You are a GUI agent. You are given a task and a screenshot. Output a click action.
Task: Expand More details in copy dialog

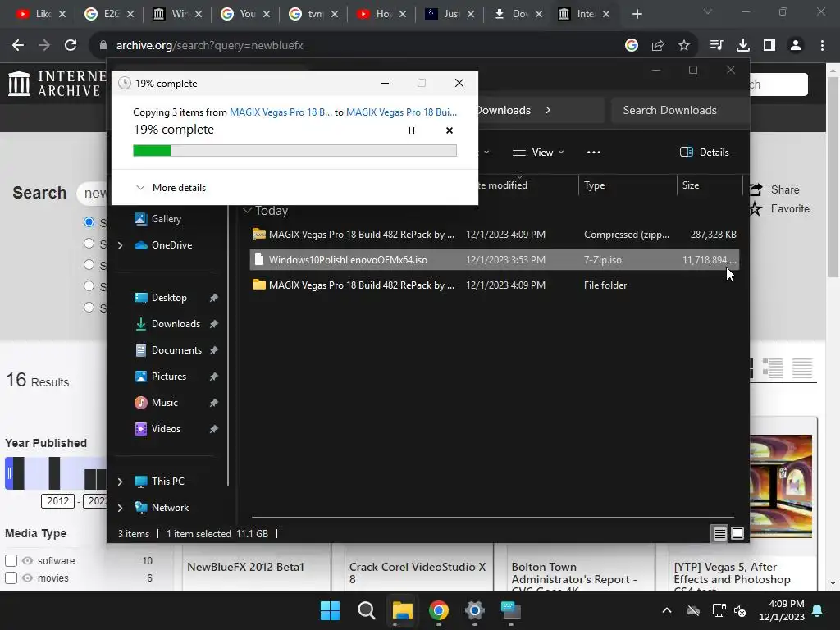coord(171,188)
